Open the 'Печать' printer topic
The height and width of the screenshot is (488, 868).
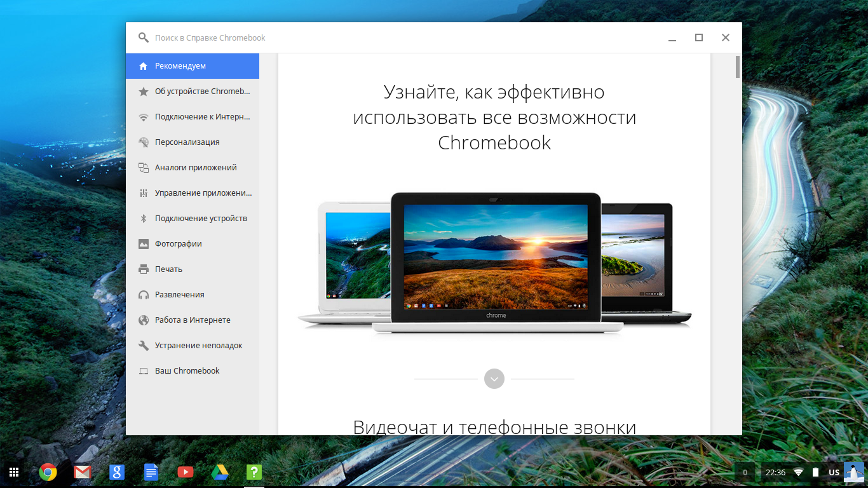(x=193, y=269)
